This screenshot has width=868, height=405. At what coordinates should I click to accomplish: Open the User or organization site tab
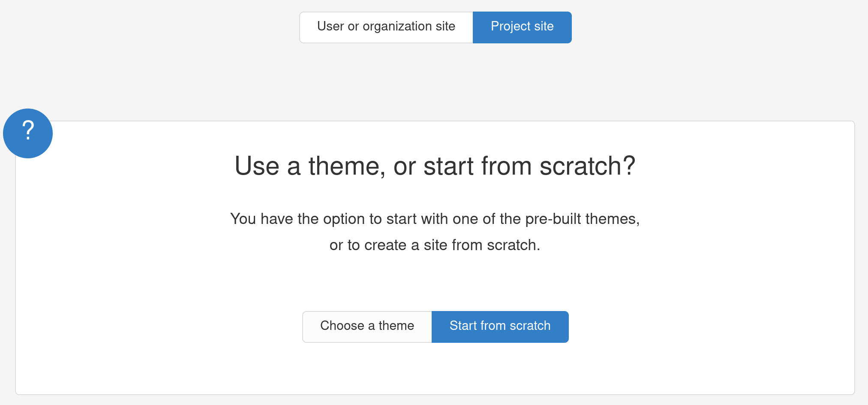[x=386, y=27]
